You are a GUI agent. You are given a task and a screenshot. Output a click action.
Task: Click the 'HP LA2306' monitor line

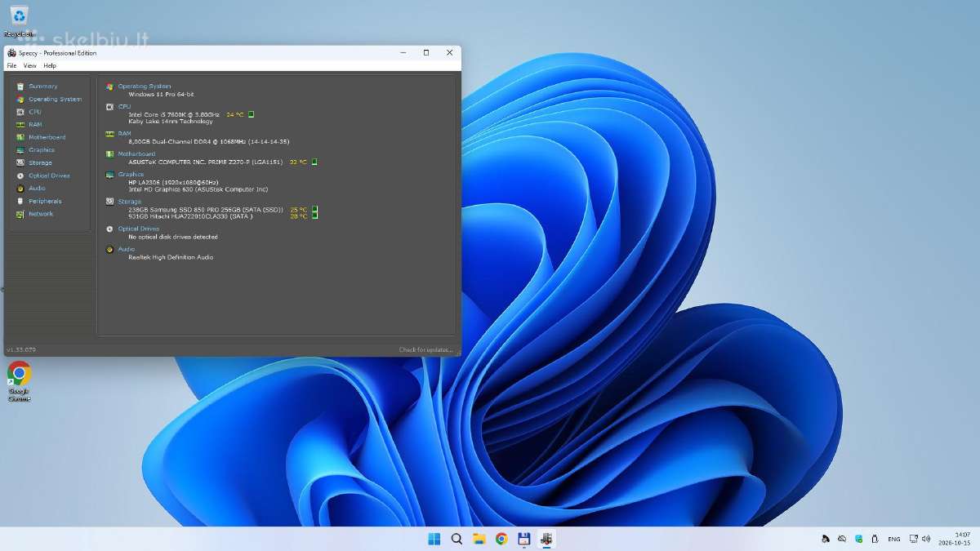(173, 183)
